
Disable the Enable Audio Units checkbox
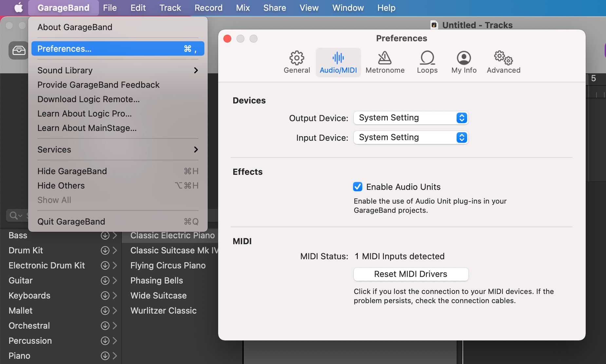(x=358, y=187)
